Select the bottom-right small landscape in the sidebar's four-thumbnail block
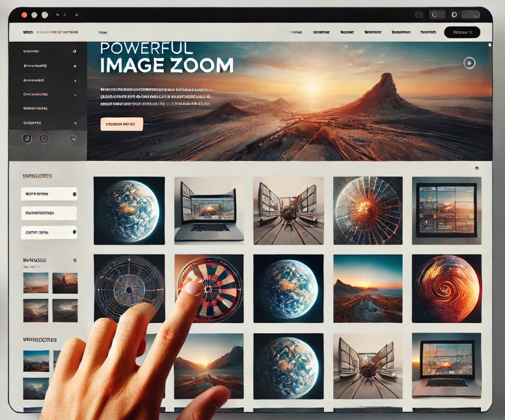Screen dimensions: 505x420 click(65, 311)
